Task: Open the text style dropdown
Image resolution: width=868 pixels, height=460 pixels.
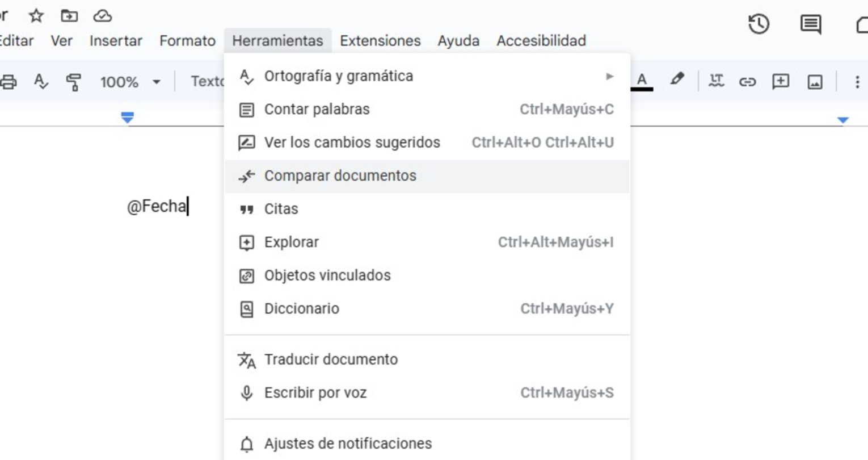Action: coord(208,82)
